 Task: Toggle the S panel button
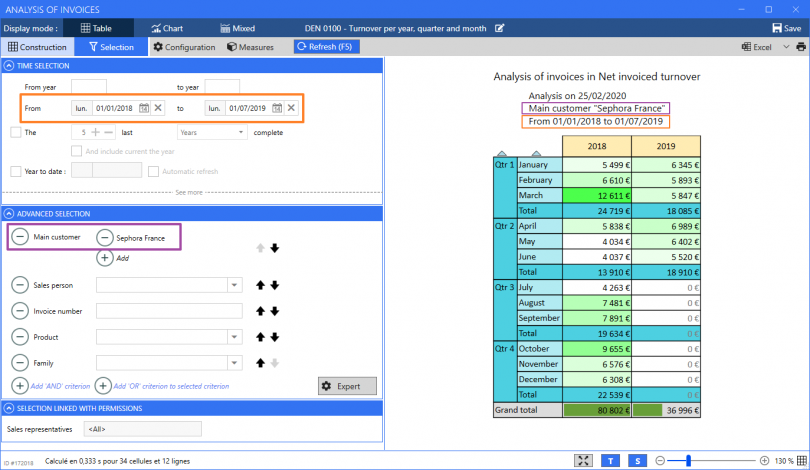pos(637,461)
